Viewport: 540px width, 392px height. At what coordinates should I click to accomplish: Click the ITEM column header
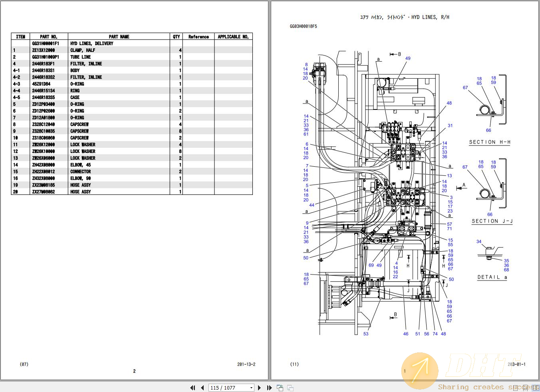pos(20,37)
